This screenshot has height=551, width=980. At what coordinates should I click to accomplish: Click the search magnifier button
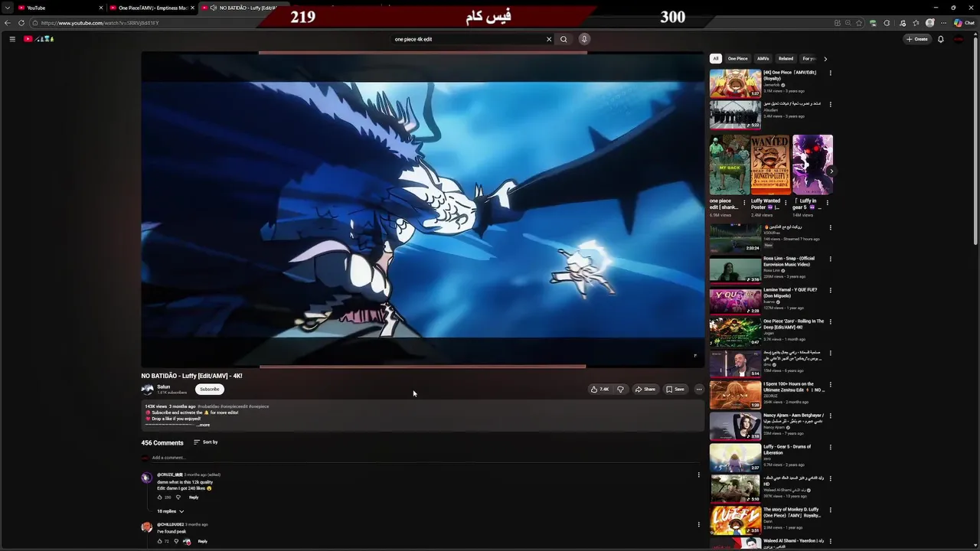(563, 39)
